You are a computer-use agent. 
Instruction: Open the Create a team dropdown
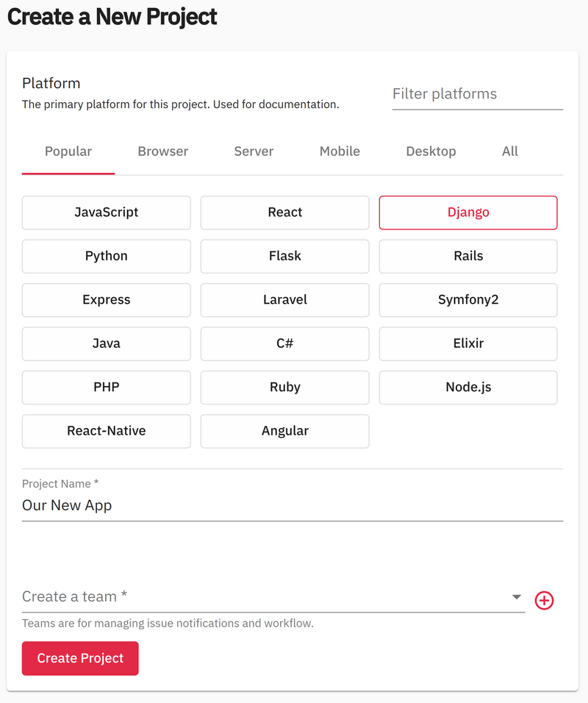pyautogui.click(x=272, y=597)
